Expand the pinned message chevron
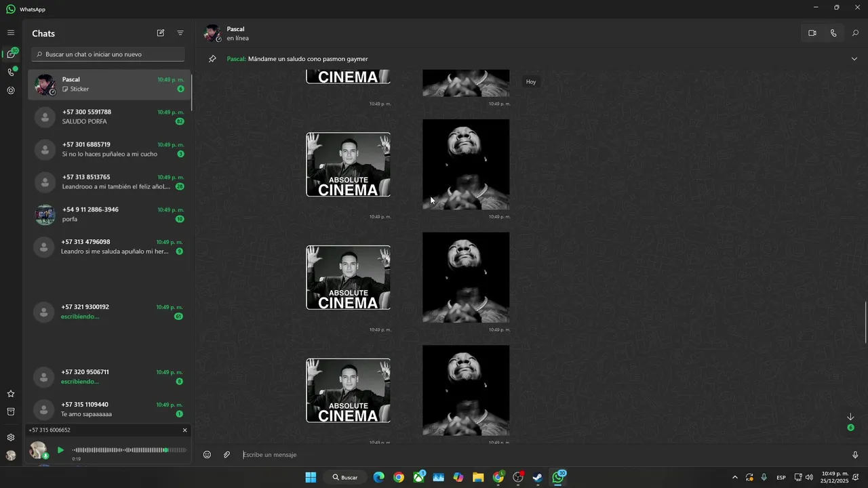 854,59
